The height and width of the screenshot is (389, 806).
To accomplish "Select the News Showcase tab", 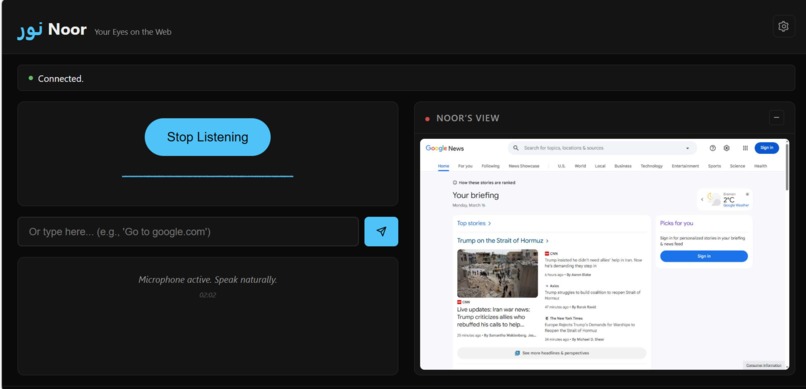I will coord(524,166).
